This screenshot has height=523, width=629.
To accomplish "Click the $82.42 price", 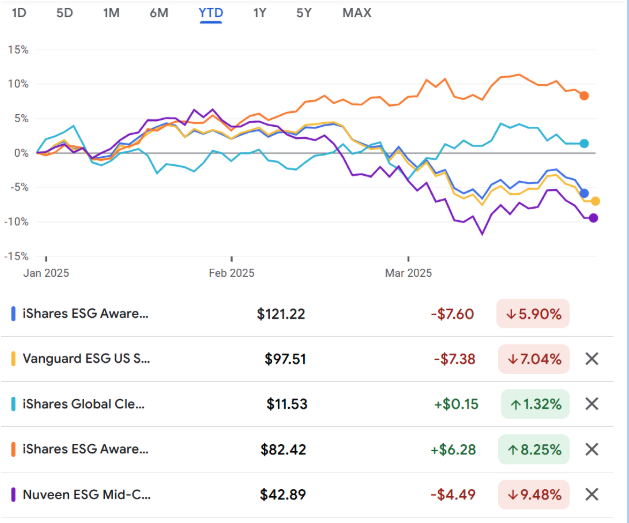I will (283, 449).
